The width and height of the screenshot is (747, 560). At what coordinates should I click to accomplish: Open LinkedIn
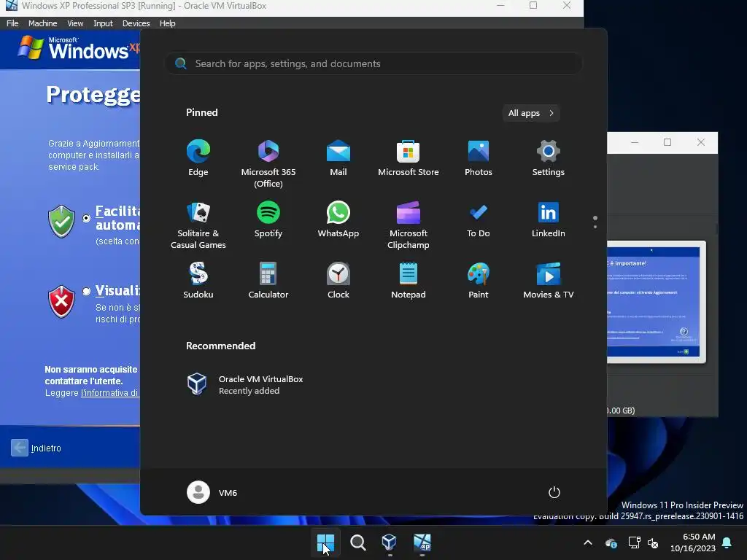point(549,219)
